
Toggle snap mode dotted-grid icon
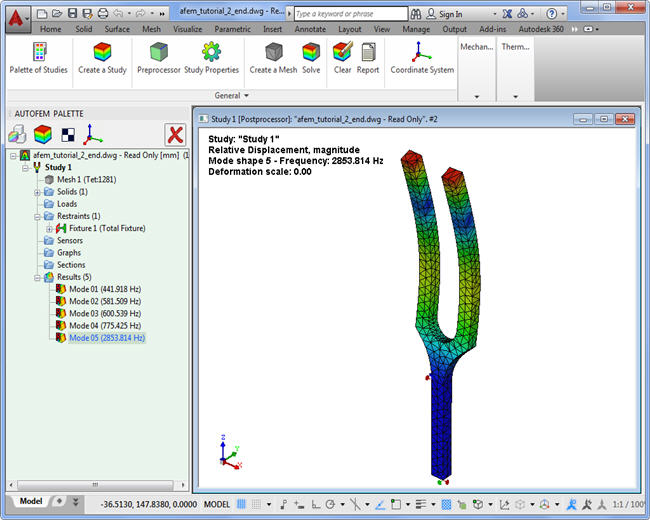coord(256,504)
